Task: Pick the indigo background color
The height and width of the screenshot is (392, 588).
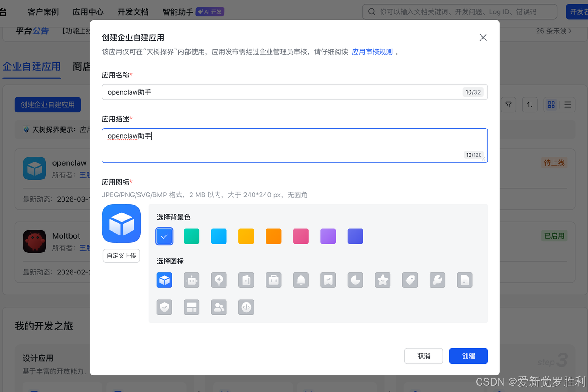Action: click(356, 236)
